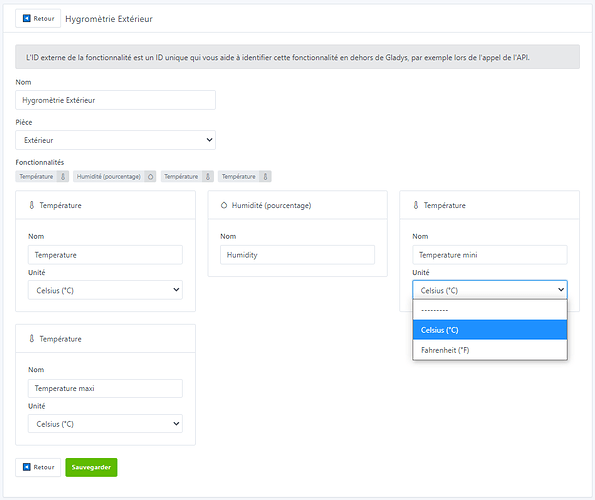Click the back arrow icon in bottom Retour
The width and height of the screenshot is (595, 500).
pos(27,467)
